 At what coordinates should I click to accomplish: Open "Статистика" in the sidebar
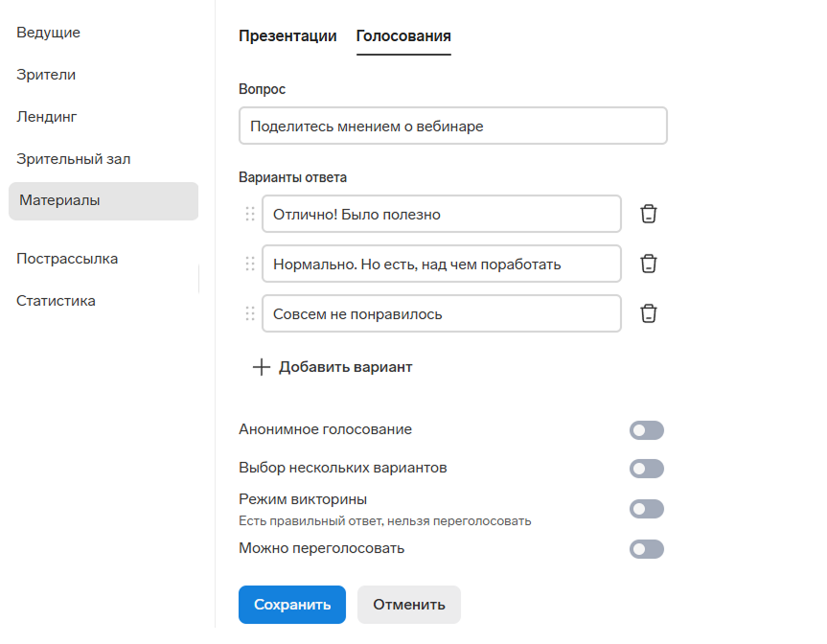pos(56,301)
